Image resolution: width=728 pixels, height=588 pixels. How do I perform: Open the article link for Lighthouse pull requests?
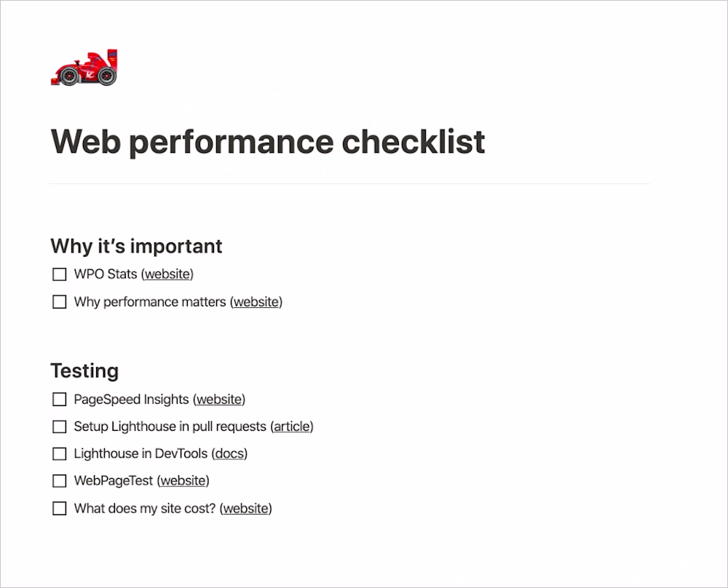[x=292, y=426]
